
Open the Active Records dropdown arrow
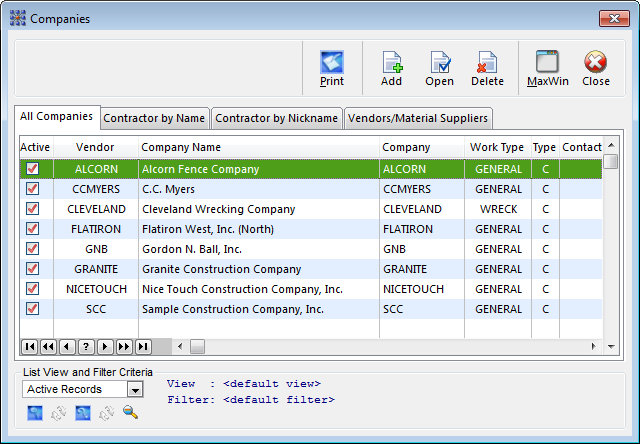(x=135, y=389)
